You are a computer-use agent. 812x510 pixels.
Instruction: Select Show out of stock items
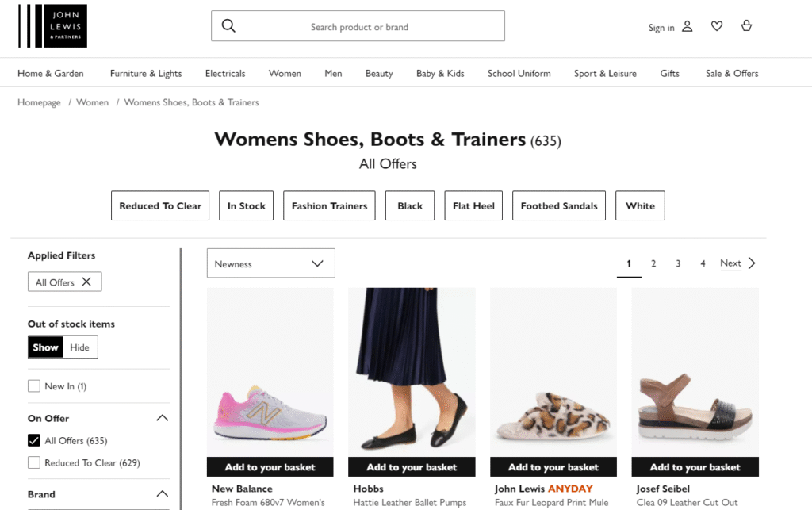(x=45, y=347)
